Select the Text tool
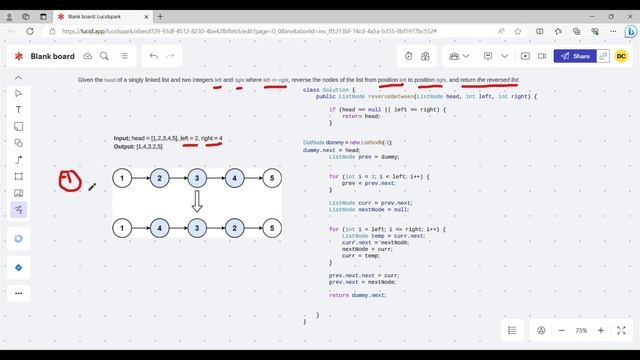Image resolution: width=640 pixels, height=360 pixels. [18, 110]
